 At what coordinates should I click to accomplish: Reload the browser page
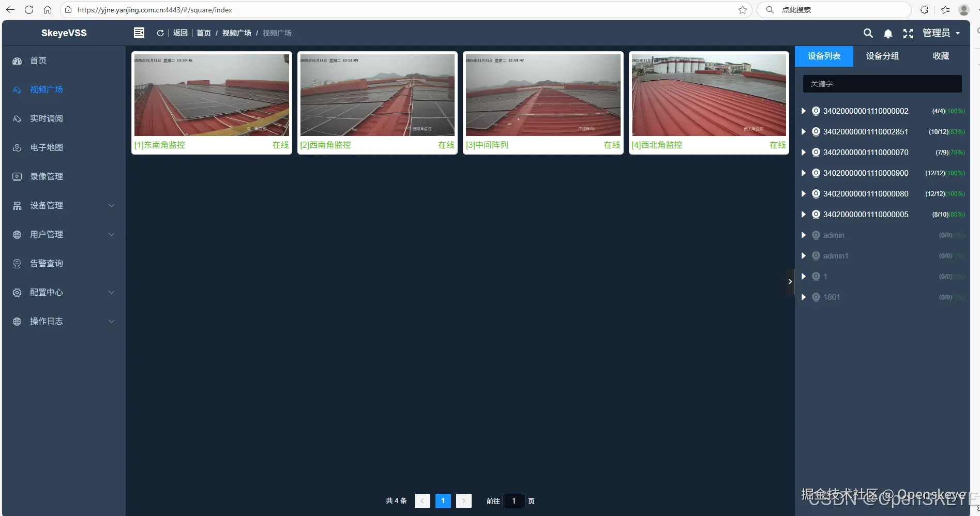(x=29, y=10)
